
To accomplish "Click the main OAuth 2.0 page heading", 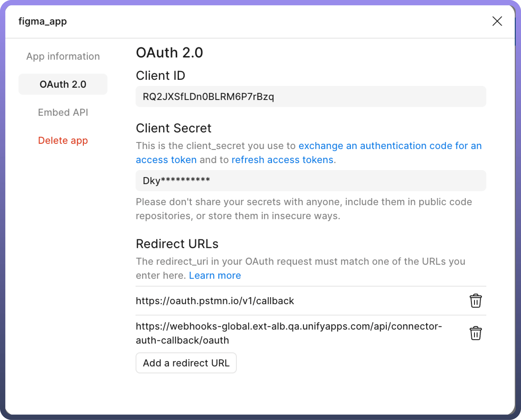I will (169, 52).
